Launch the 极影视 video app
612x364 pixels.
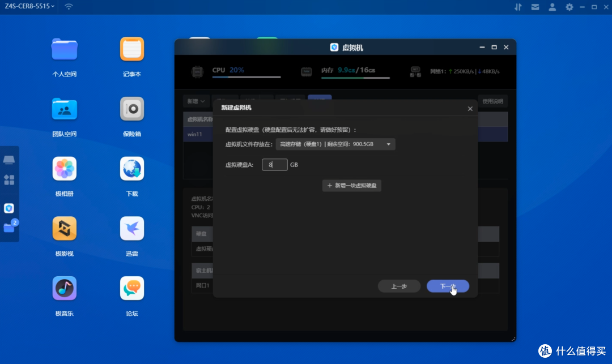pos(65,228)
